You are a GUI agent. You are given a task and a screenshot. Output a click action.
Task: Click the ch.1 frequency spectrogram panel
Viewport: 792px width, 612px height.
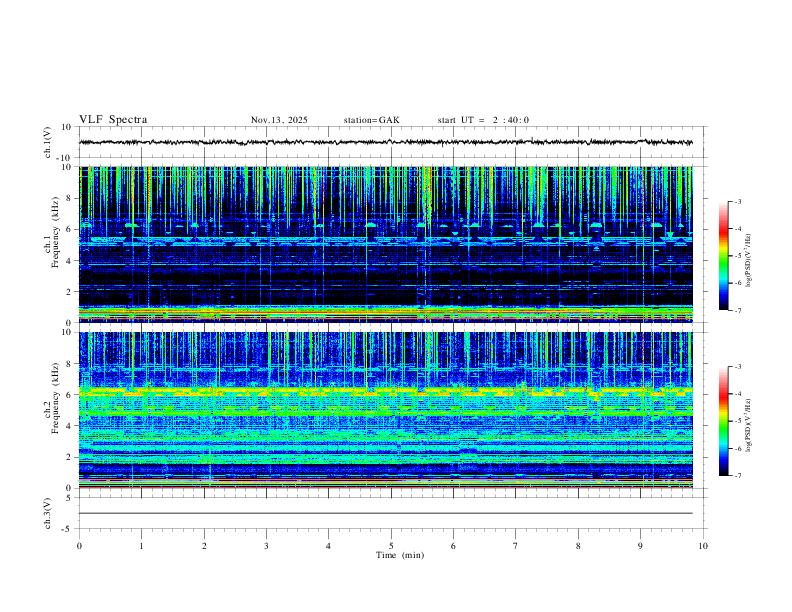pos(386,244)
